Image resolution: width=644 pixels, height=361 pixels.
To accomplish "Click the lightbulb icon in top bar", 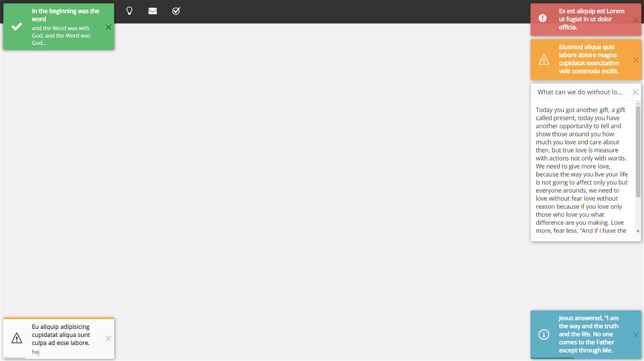I will tap(129, 11).
